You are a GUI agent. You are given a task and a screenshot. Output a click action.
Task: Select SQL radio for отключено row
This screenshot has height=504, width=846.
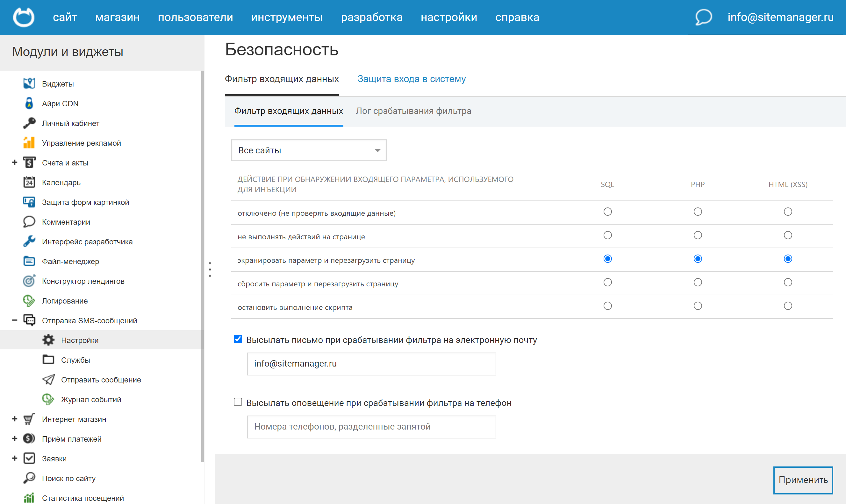(x=607, y=212)
